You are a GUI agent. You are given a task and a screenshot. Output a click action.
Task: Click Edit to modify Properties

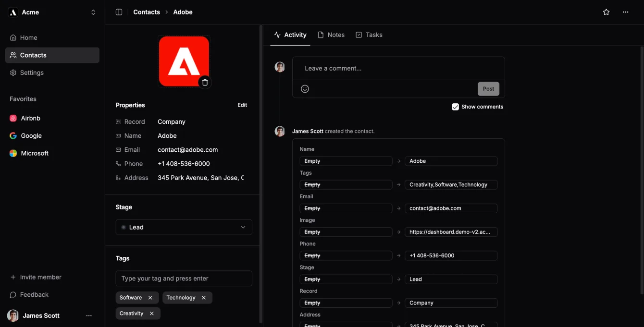coord(242,105)
